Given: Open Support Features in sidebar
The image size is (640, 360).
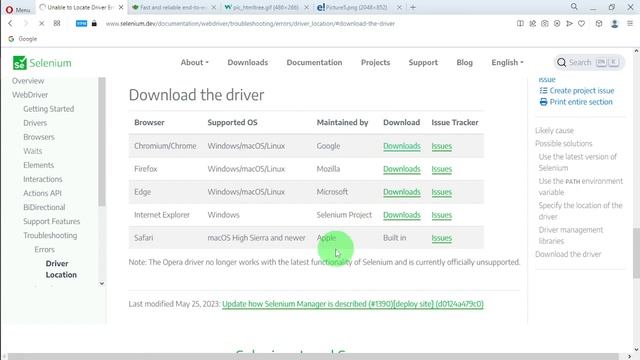Looking at the screenshot, I should [51, 221].
